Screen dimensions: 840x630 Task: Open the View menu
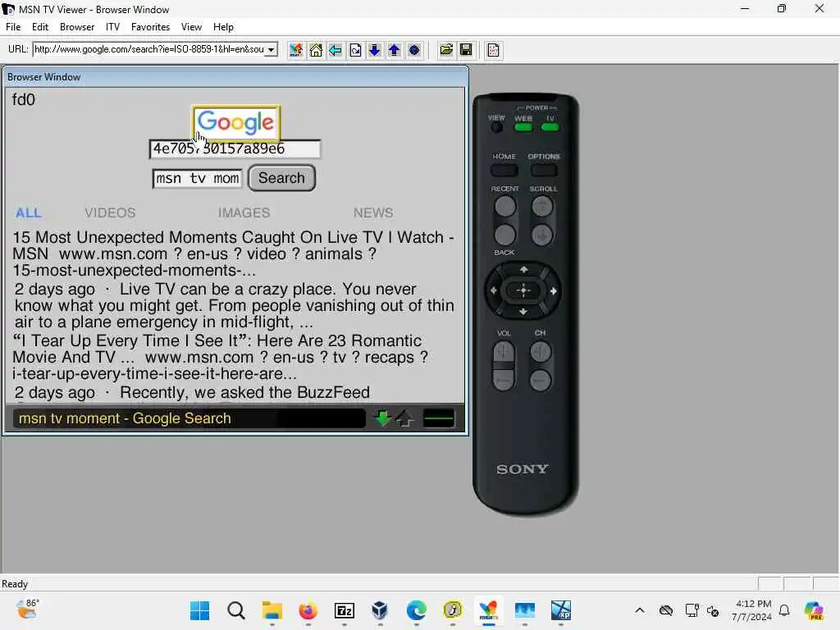(x=191, y=27)
